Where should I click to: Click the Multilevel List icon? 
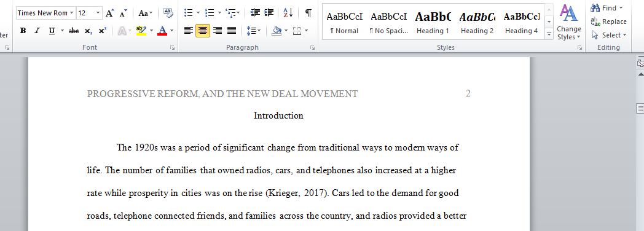[x=230, y=13]
